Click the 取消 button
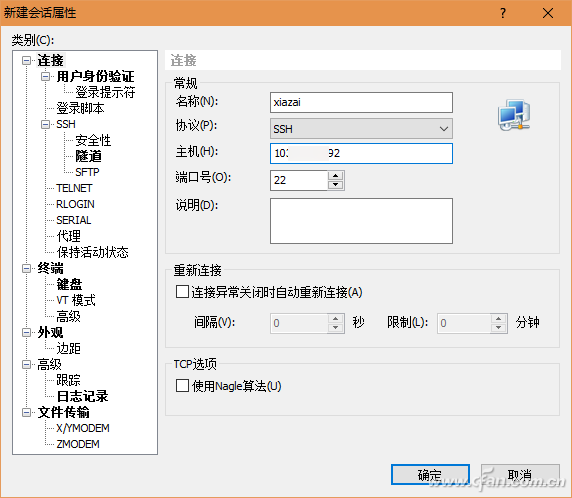Image resolution: width=572 pixels, height=498 pixels. click(x=520, y=475)
